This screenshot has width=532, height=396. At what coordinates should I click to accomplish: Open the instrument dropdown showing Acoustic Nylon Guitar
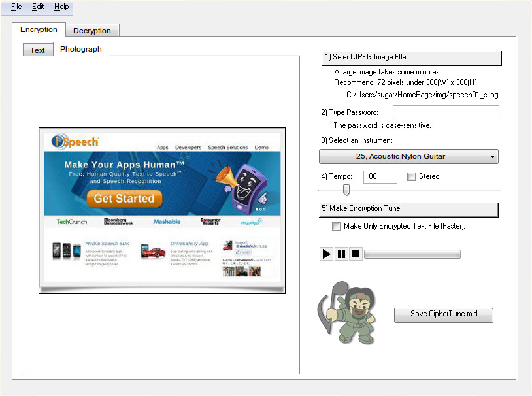tap(408, 156)
